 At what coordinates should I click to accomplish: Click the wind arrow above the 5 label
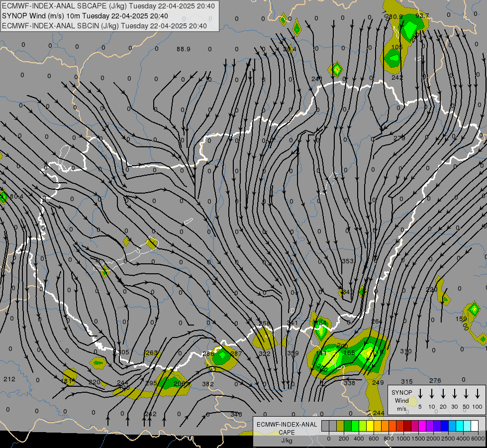[x=420, y=394]
